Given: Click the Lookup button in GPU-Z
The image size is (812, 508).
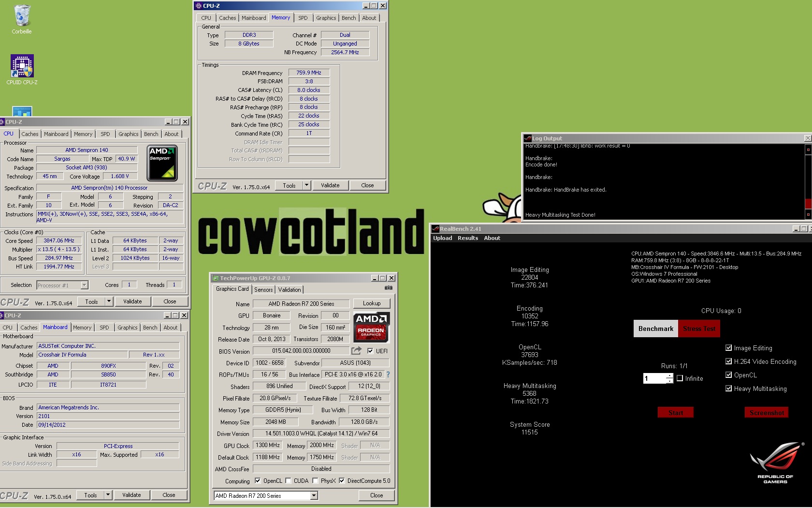Looking at the screenshot, I should pyautogui.click(x=372, y=303).
